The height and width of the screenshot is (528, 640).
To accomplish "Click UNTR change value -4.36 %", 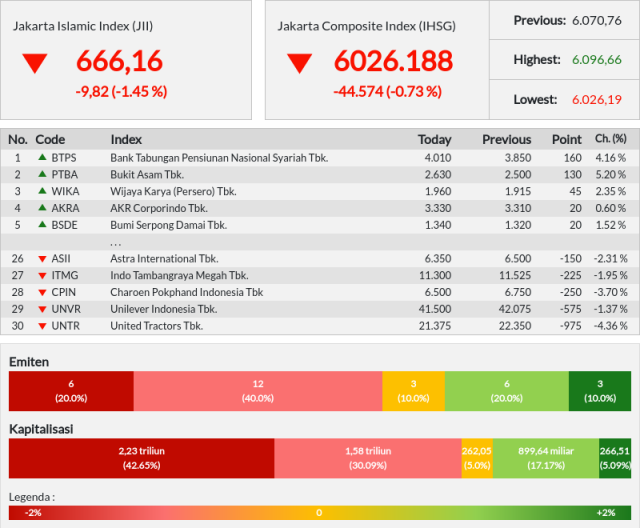I will click(611, 326).
